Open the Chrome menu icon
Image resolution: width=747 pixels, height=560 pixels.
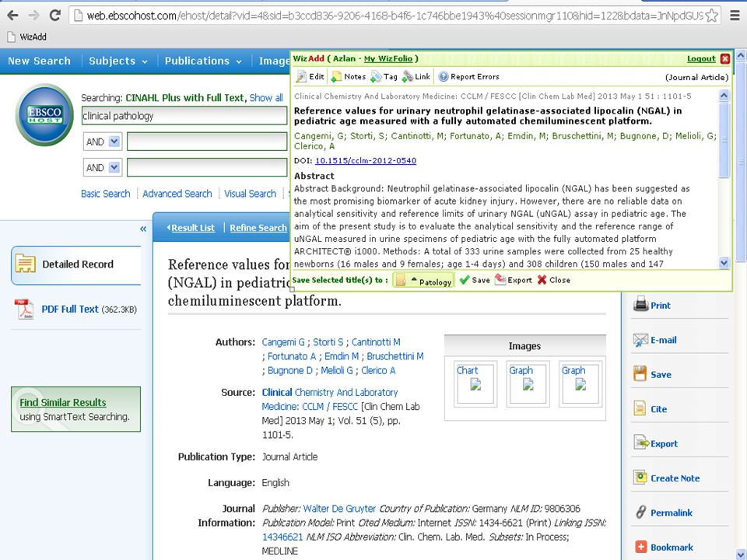coord(735,16)
